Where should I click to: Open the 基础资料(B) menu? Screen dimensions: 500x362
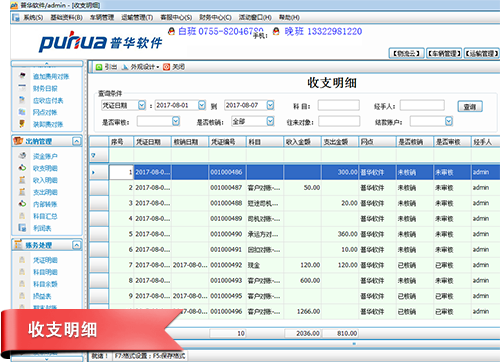tap(66, 17)
